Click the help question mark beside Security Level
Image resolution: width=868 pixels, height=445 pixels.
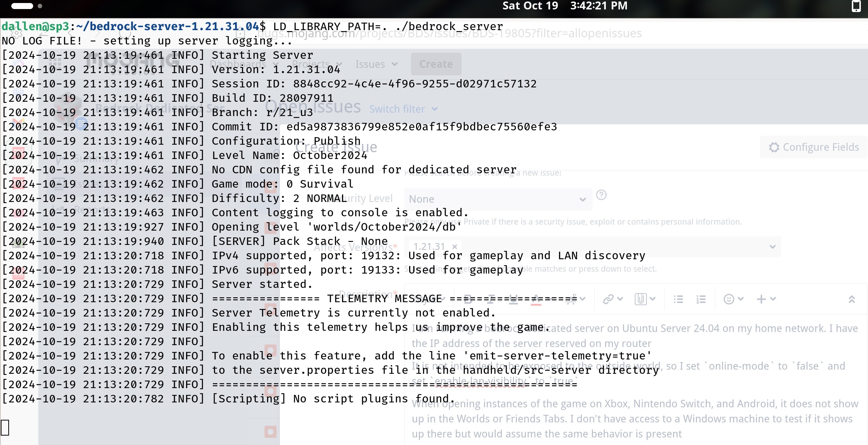(602, 195)
